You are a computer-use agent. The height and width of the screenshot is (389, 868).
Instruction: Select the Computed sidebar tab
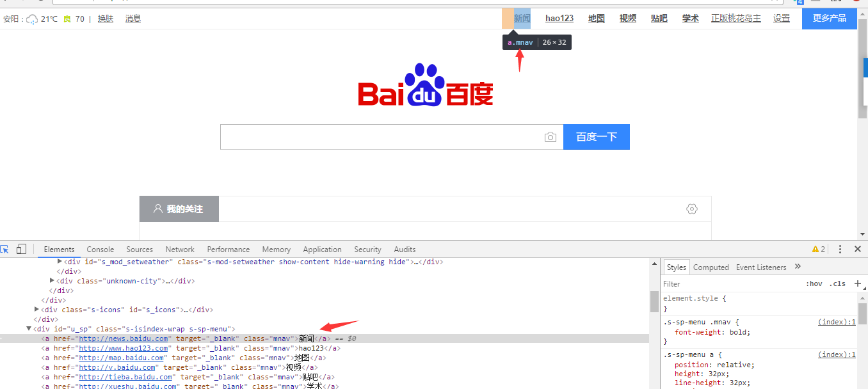tap(711, 267)
